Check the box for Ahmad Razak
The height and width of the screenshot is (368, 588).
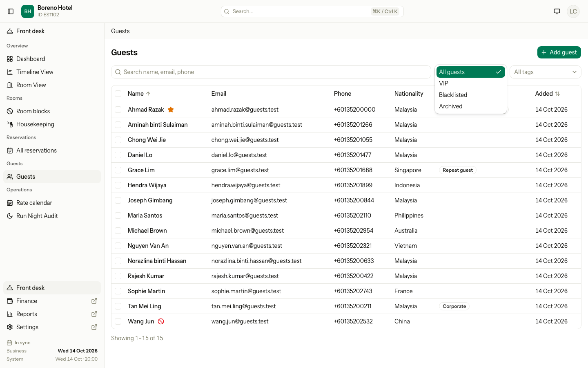pos(118,110)
